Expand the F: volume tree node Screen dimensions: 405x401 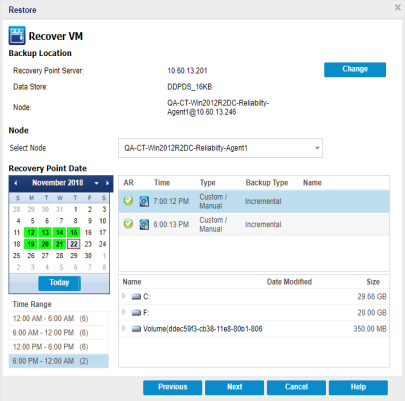coord(124,312)
